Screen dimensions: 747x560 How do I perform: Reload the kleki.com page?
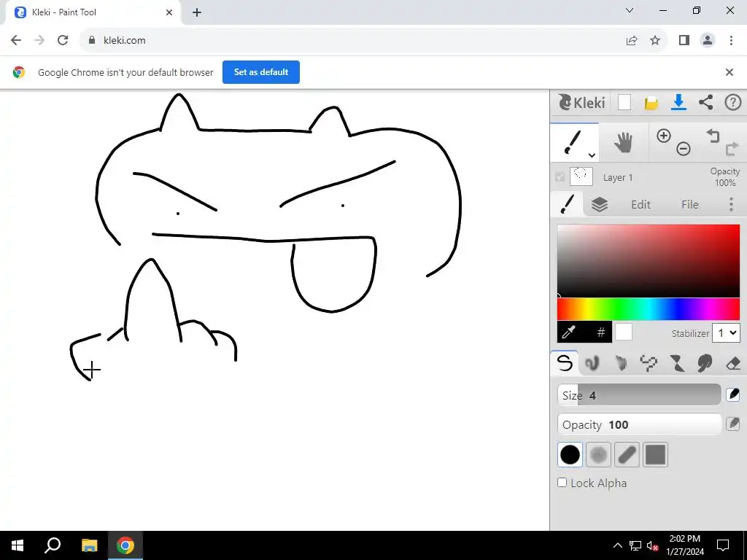click(x=63, y=41)
